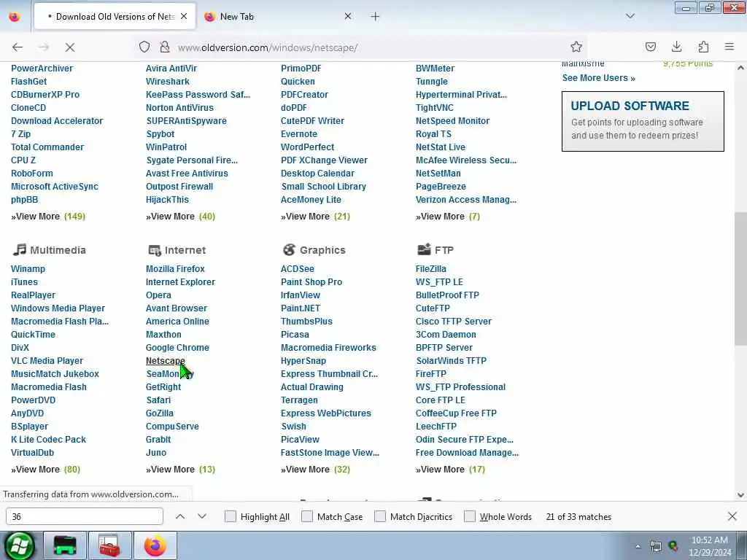747x560 pixels.
Task: Expand Graphics View More (32)
Action: click(x=315, y=470)
